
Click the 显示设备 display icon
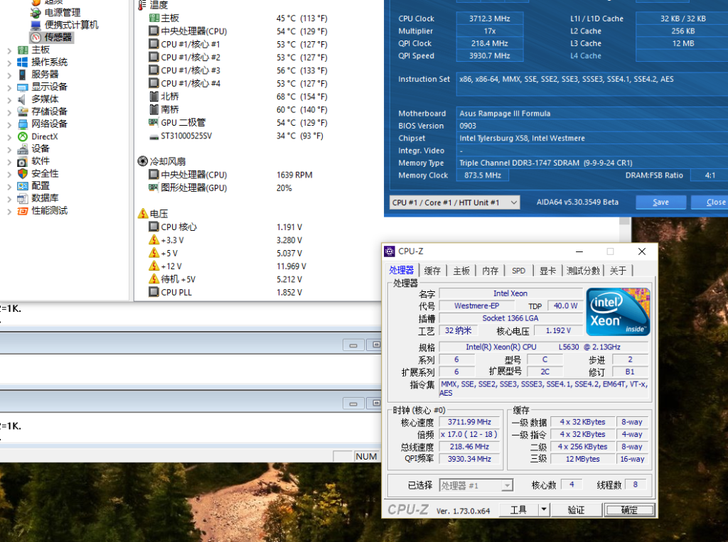[22, 87]
